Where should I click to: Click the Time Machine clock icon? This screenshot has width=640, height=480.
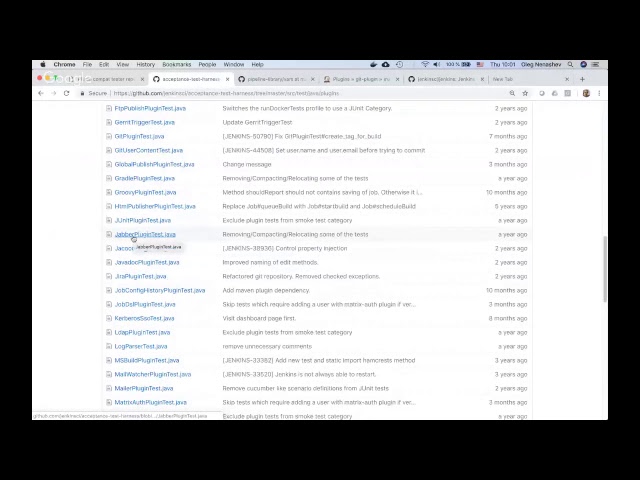click(x=400, y=64)
